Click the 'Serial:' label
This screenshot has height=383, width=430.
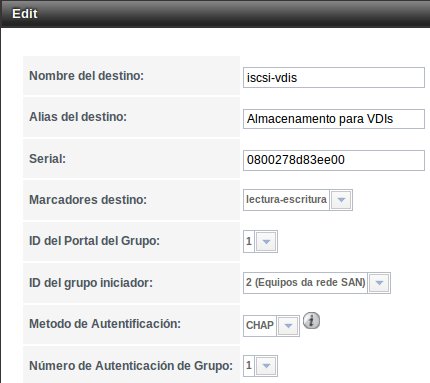pyautogui.click(x=47, y=159)
